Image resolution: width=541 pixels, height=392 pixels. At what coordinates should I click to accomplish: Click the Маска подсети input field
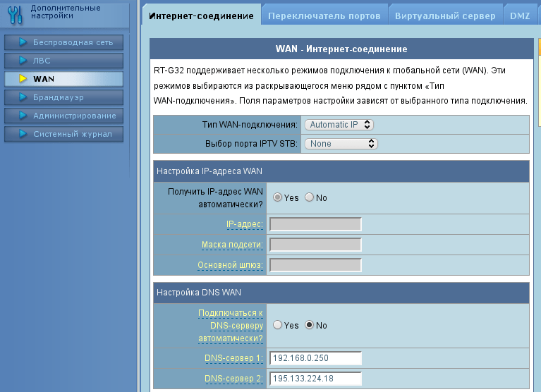coord(315,245)
